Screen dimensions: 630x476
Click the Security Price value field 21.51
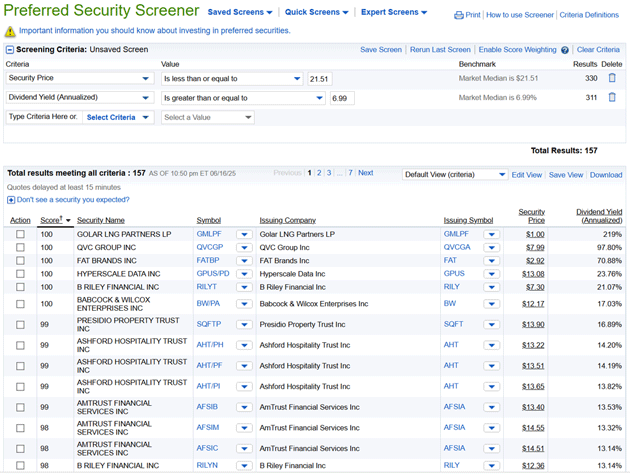coord(320,79)
